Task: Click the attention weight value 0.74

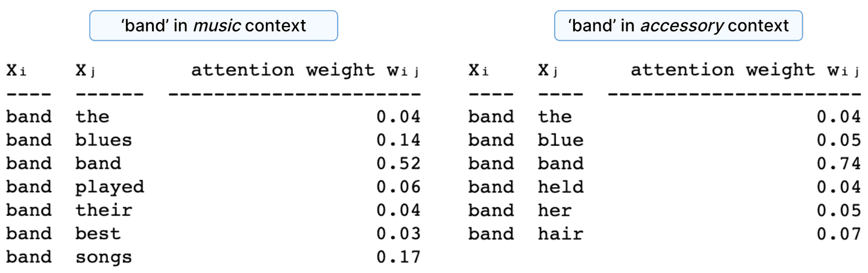Action: (x=838, y=164)
